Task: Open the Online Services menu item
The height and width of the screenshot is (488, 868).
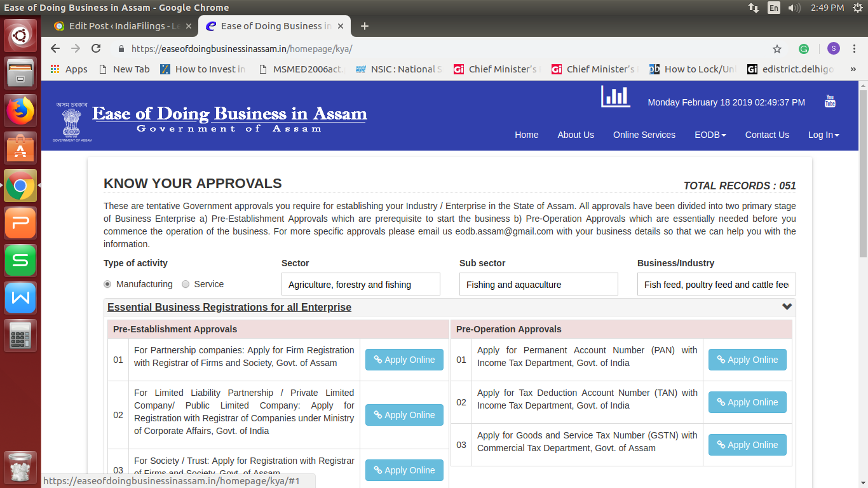Action: point(644,135)
